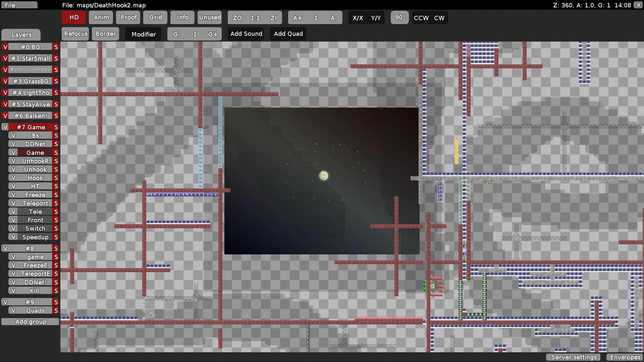644x362 pixels.
Task: Open the Envelopes panel
Action: 625,357
